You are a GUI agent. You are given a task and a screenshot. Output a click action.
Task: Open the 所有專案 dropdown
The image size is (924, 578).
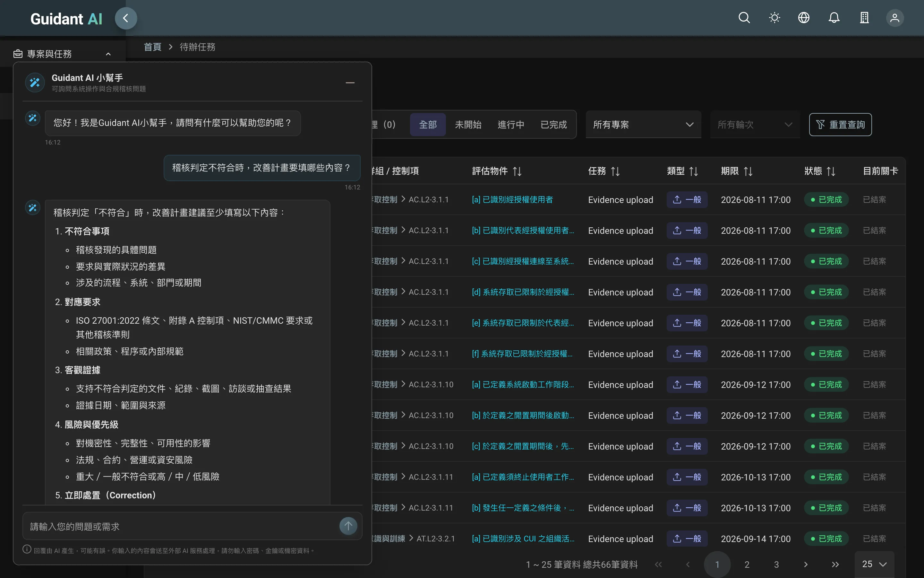(x=643, y=125)
